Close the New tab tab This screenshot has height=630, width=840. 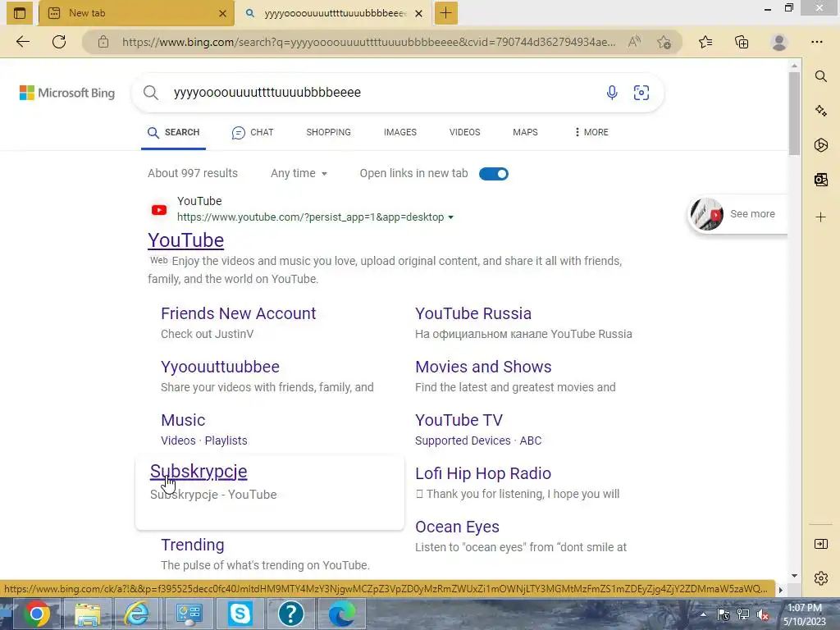pyautogui.click(x=222, y=13)
